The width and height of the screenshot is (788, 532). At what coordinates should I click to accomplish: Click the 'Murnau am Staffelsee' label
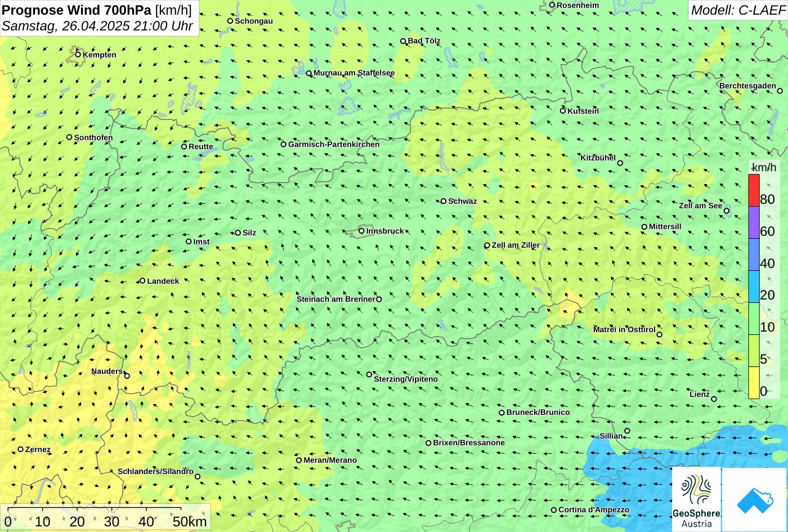point(354,73)
